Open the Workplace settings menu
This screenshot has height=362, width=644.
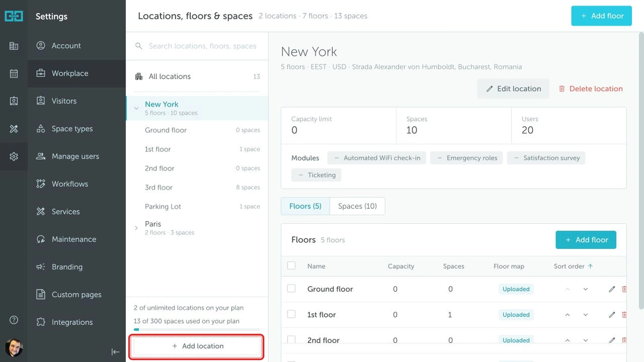click(76, 73)
